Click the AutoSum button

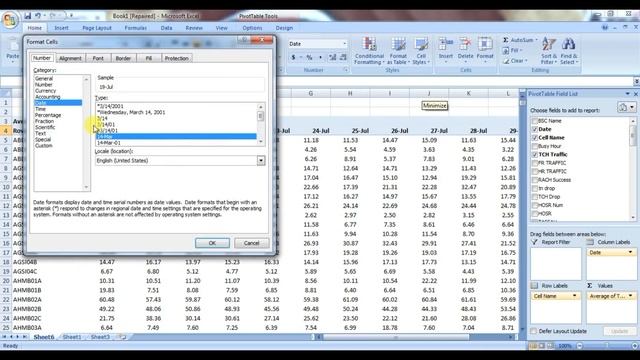pos(518,40)
